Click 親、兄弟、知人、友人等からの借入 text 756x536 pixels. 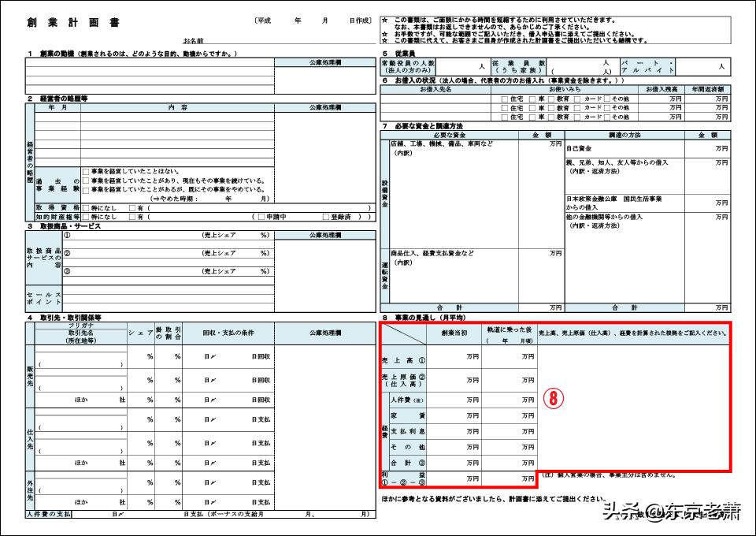[x=617, y=162]
